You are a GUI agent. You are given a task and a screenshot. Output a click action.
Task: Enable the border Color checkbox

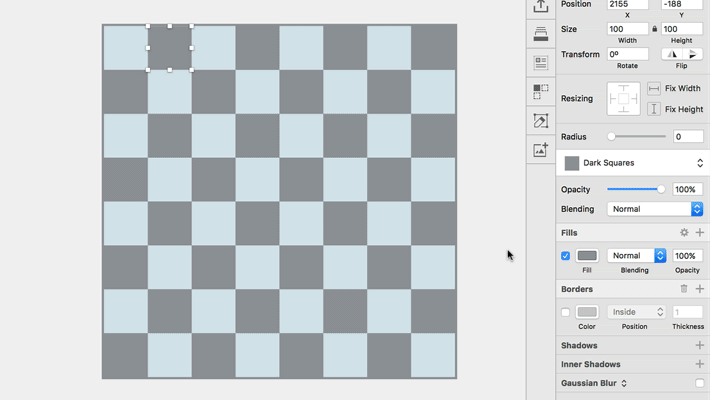[x=566, y=312]
